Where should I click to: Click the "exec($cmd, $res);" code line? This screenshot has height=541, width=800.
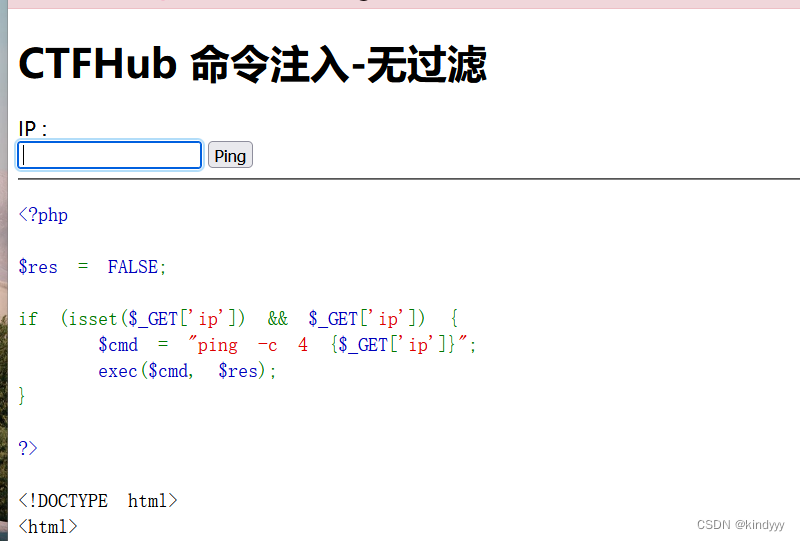(x=187, y=371)
